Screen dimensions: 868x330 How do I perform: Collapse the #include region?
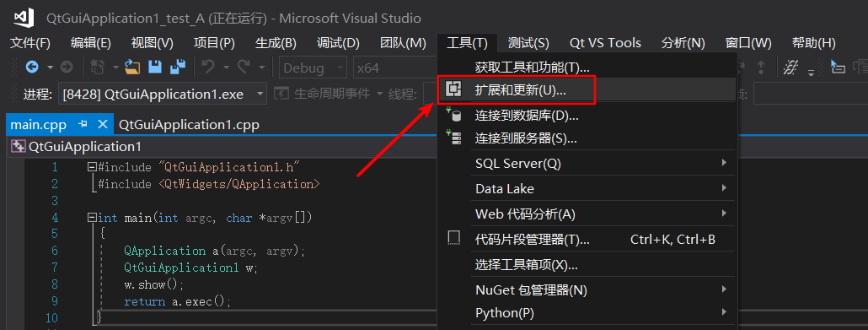[x=91, y=167]
